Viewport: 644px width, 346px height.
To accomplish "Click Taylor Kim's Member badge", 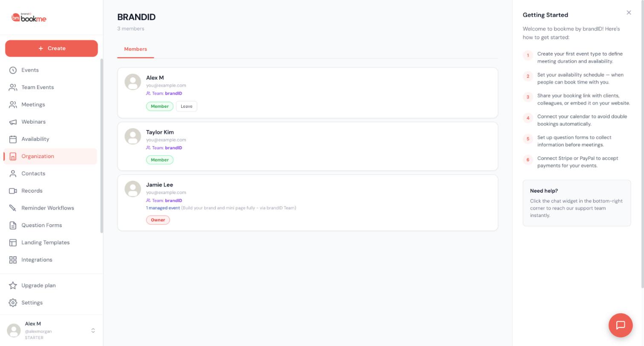I will coord(160,160).
